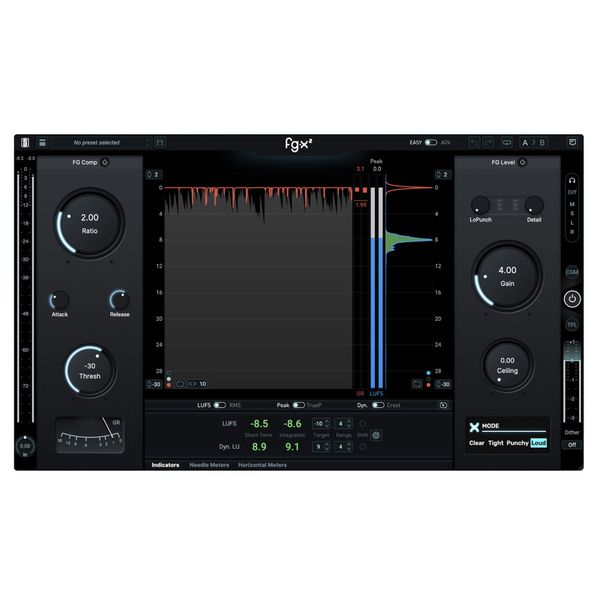Viewport: 600px width, 600px height.
Task: Click top-left graph scale stepper showing 2
Action: (x=153, y=174)
